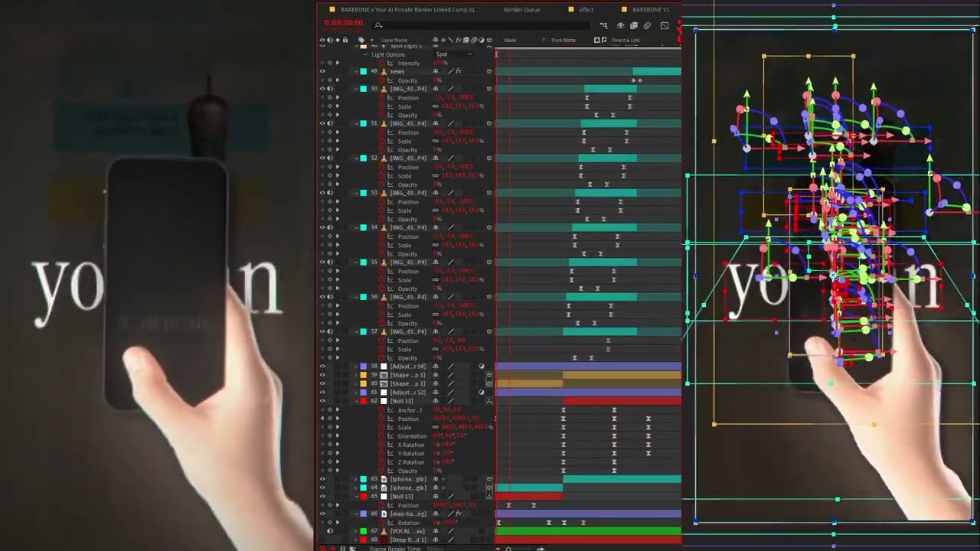Click the Parent & Link column header
The image size is (980, 551).
click(x=626, y=40)
